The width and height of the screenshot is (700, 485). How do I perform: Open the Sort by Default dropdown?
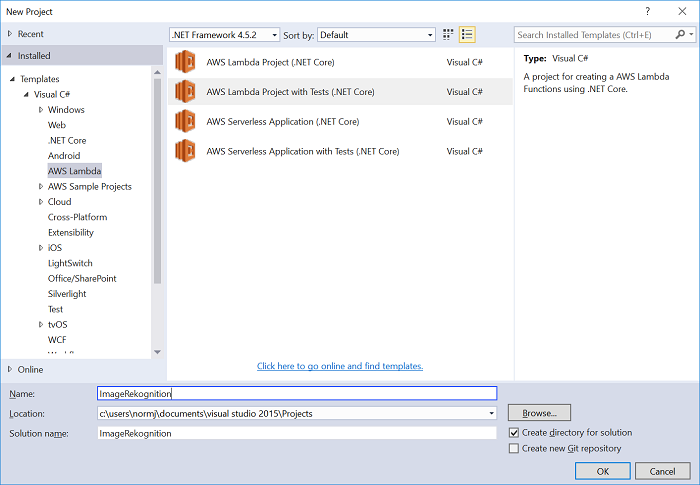[x=376, y=35]
